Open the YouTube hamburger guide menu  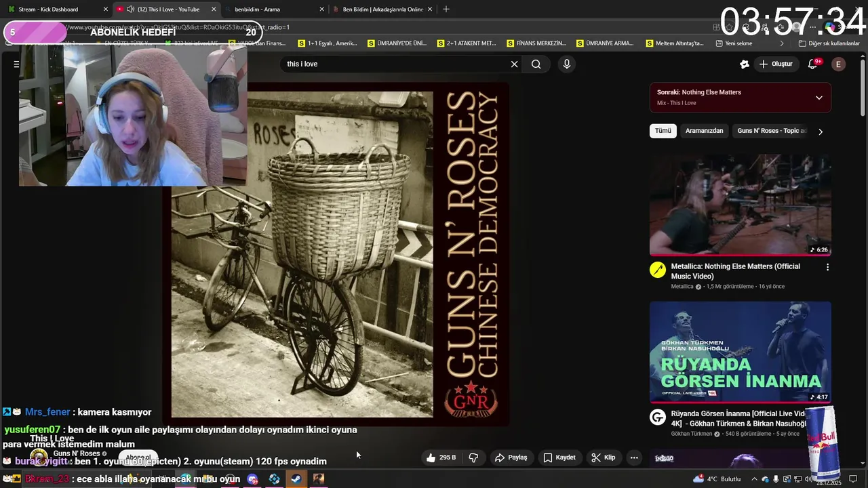(x=16, y=64)
